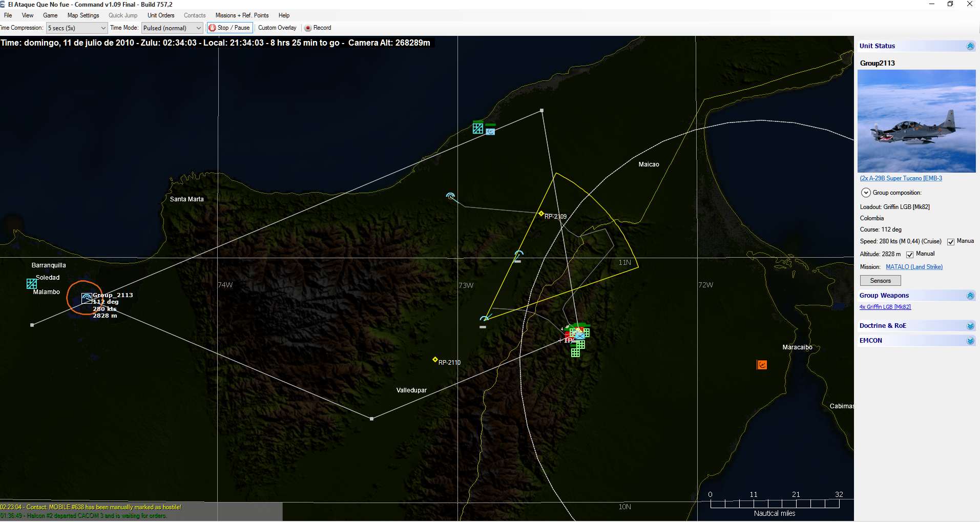Click the Sensors button
This screenshot has height=522, width=980.
880,281
